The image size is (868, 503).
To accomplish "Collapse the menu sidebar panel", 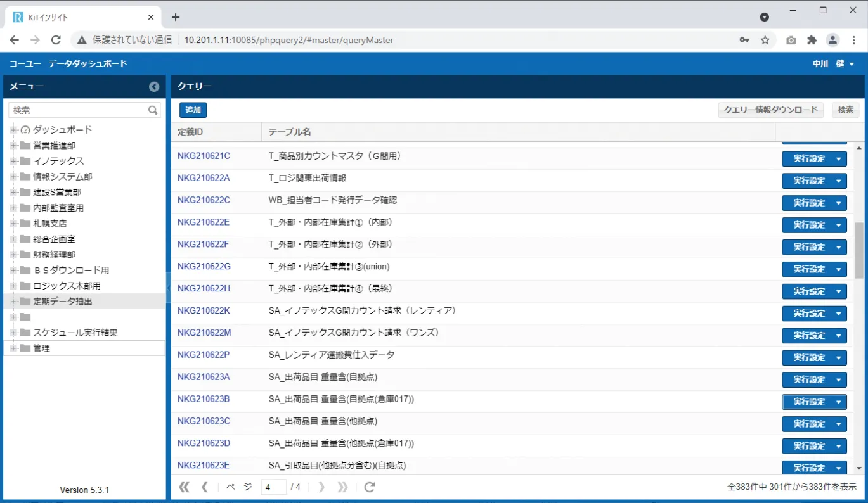I will click(x=153, y=86).
